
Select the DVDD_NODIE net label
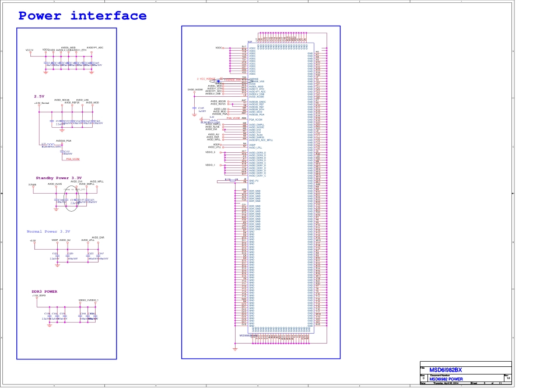point(195,90)
